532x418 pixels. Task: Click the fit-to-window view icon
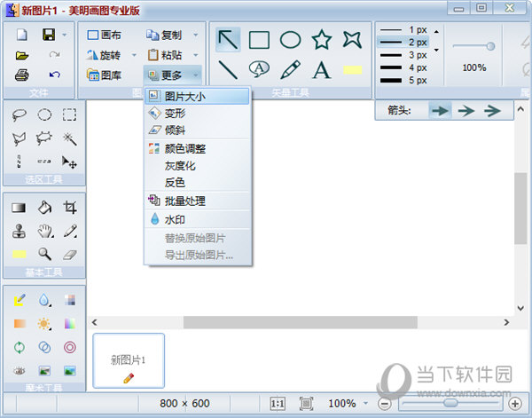pos(306,404)
